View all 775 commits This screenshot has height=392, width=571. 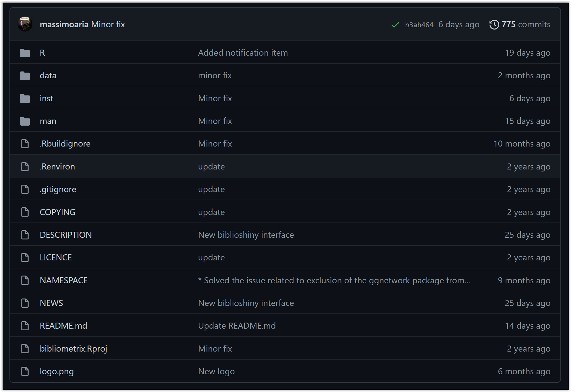525,24
